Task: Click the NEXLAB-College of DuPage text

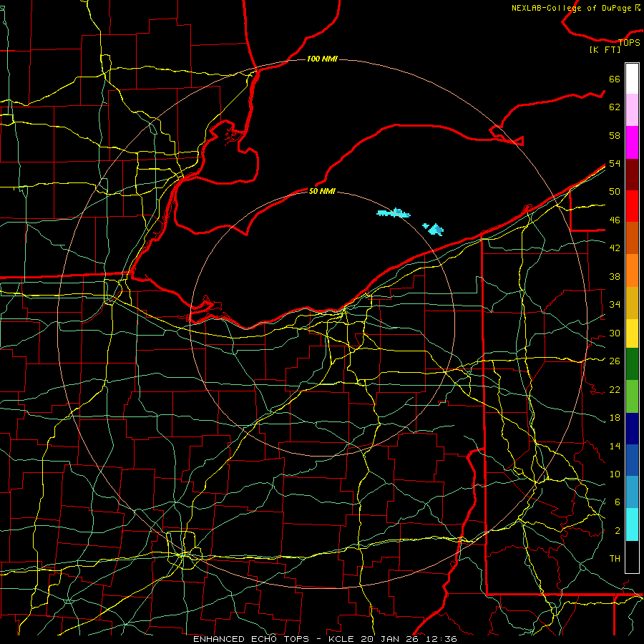Action: coord(571,8)
